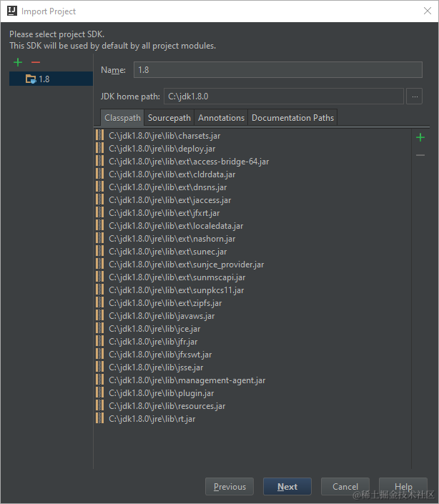Select the sunpkcs11.jar entry
This screenshot has height=504, width=439.
tap(252, 290)
